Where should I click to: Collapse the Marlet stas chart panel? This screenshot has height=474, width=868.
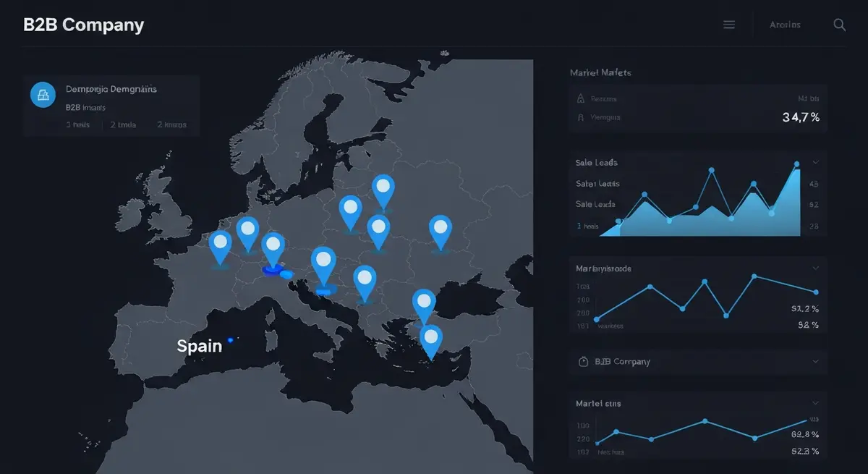point(816,403)
